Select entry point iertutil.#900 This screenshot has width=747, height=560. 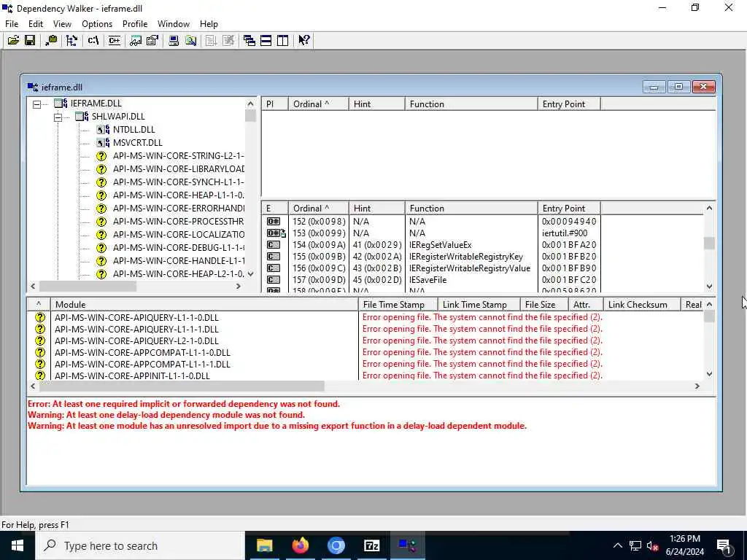565,233
